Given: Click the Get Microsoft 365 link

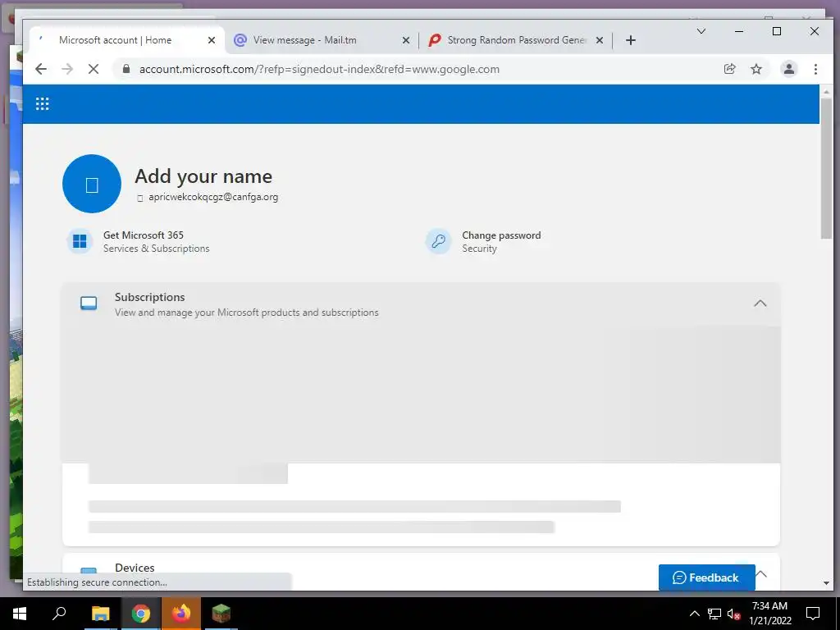Looking at the screenshot, I should [143, 235].
